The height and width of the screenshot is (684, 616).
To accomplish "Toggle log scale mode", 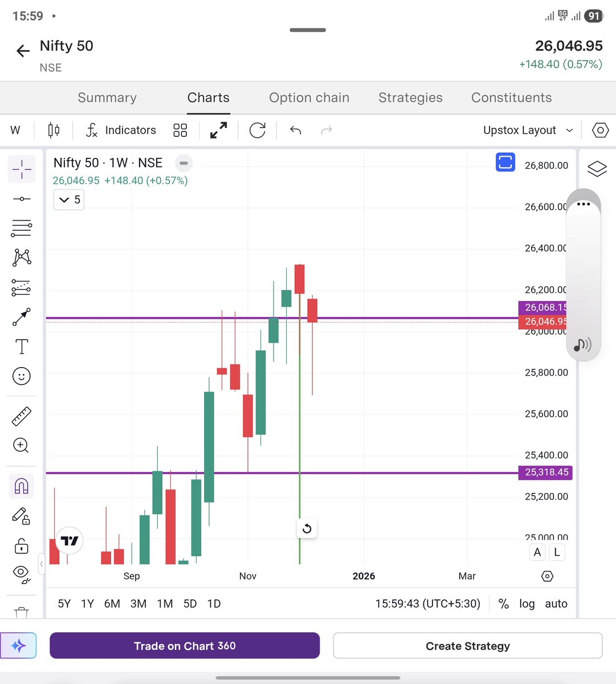I will tap(527, 604).
